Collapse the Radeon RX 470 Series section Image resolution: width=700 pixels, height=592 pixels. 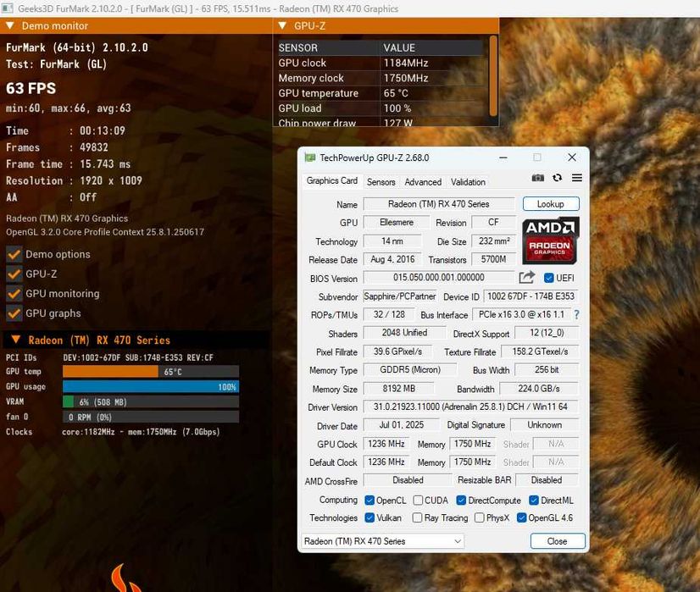click(15, 340)
